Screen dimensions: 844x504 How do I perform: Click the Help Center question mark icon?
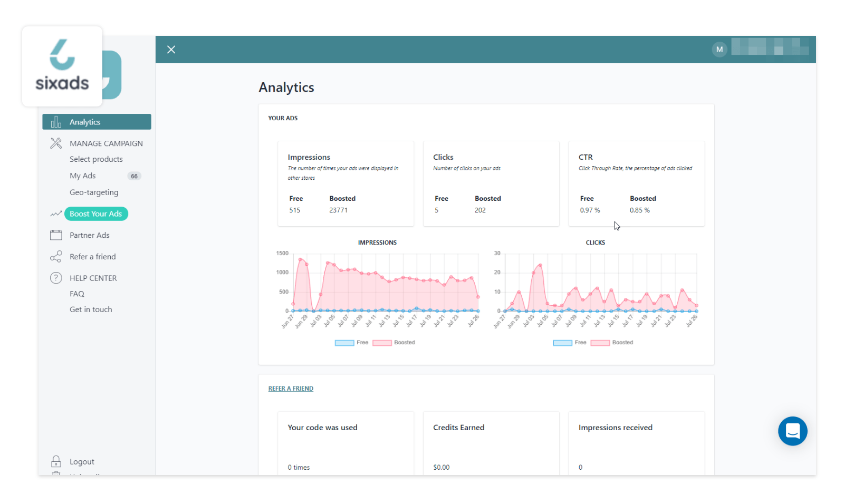(56, 278)
